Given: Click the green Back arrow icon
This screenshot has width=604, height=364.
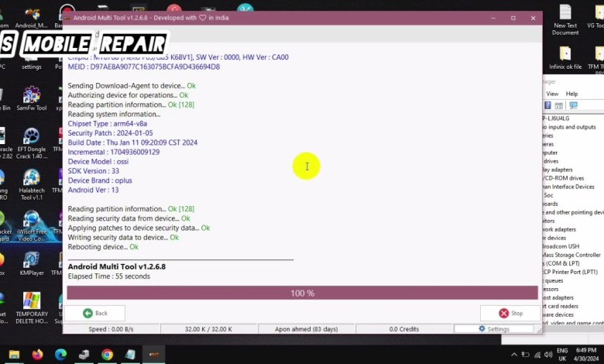Looking at the screenshot, I should (x=88, y=313).
